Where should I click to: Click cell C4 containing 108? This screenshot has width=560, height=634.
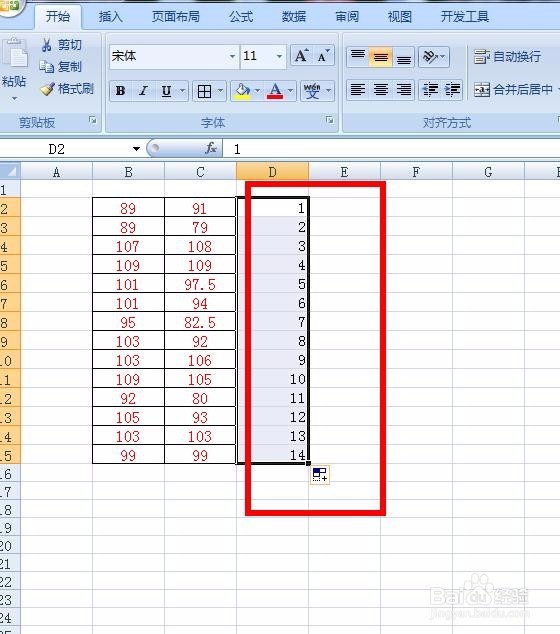[x=200, y=246]
